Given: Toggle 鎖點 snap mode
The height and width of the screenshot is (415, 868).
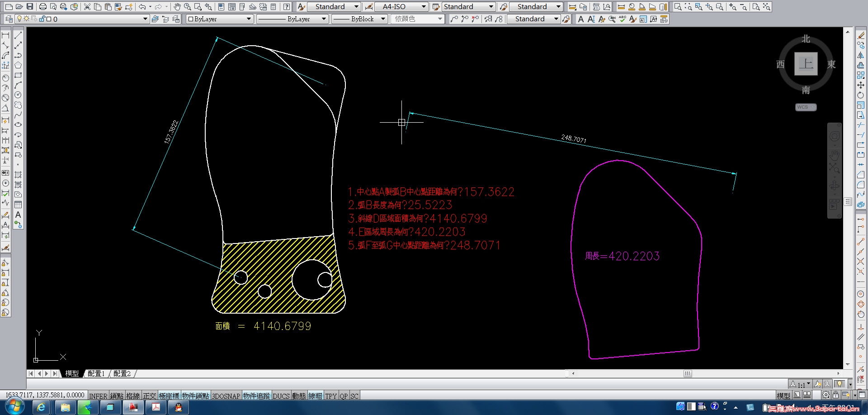Looking at the screenshot, I should [x=117, y=396].
